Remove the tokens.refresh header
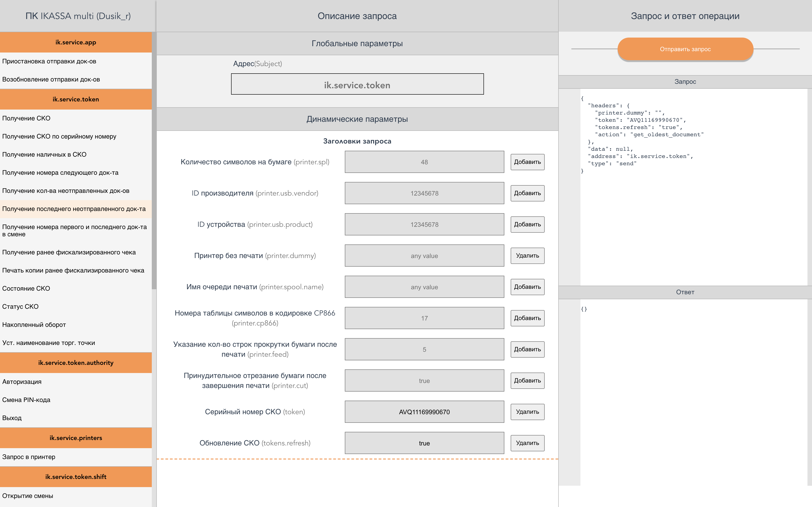This screenshot has height=507, width=812. tap(527, 443)
